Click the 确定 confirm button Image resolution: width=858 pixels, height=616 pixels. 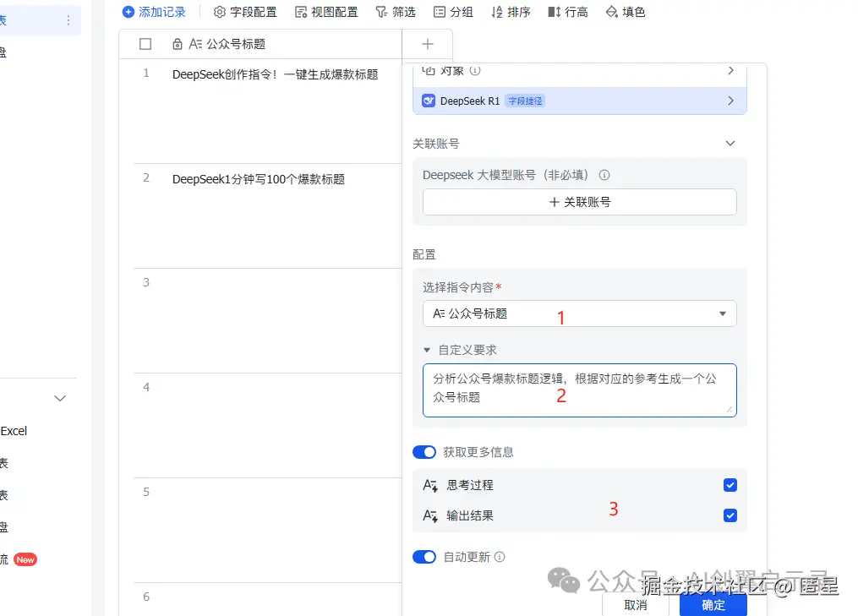pyautogui.click(x=713, y=604)
